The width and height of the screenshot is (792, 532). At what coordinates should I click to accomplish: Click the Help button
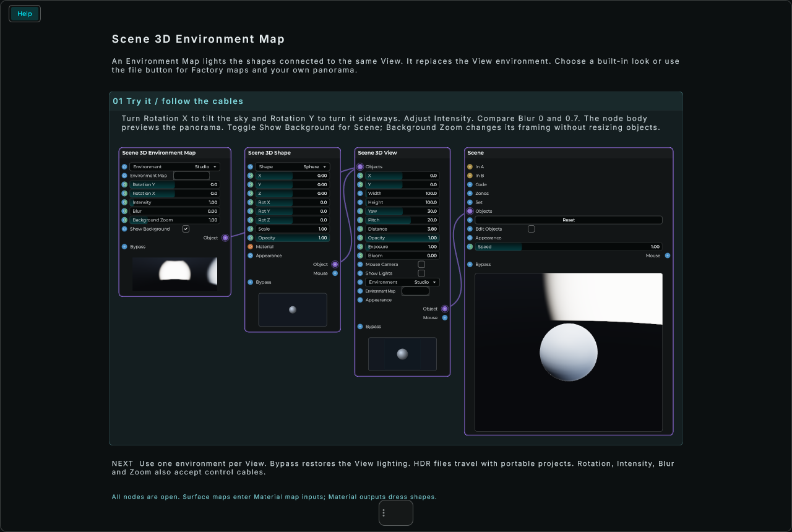[x=25, y=14]
